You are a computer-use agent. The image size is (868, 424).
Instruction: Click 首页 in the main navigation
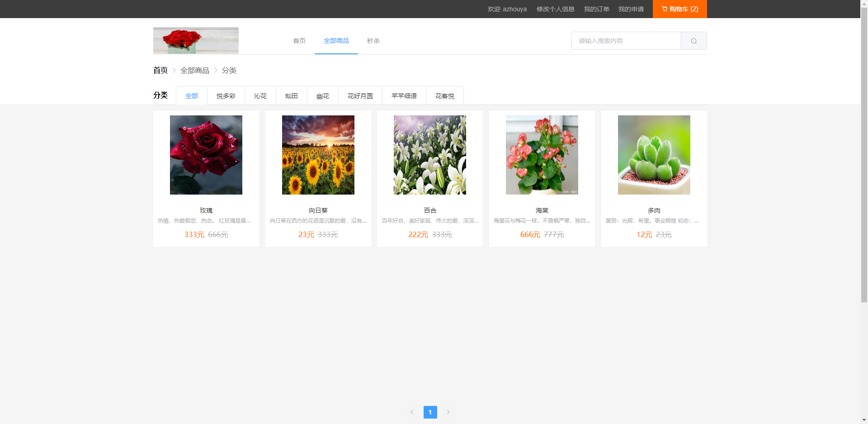click(x=299, y=41)
